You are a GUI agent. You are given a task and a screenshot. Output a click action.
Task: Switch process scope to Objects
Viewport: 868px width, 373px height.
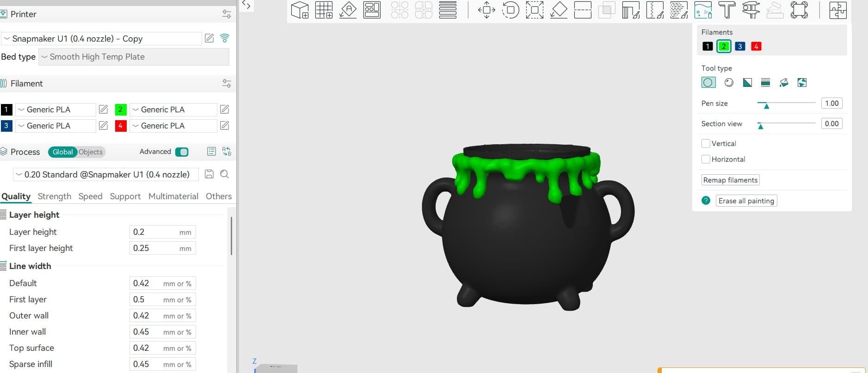click(91, 152)
